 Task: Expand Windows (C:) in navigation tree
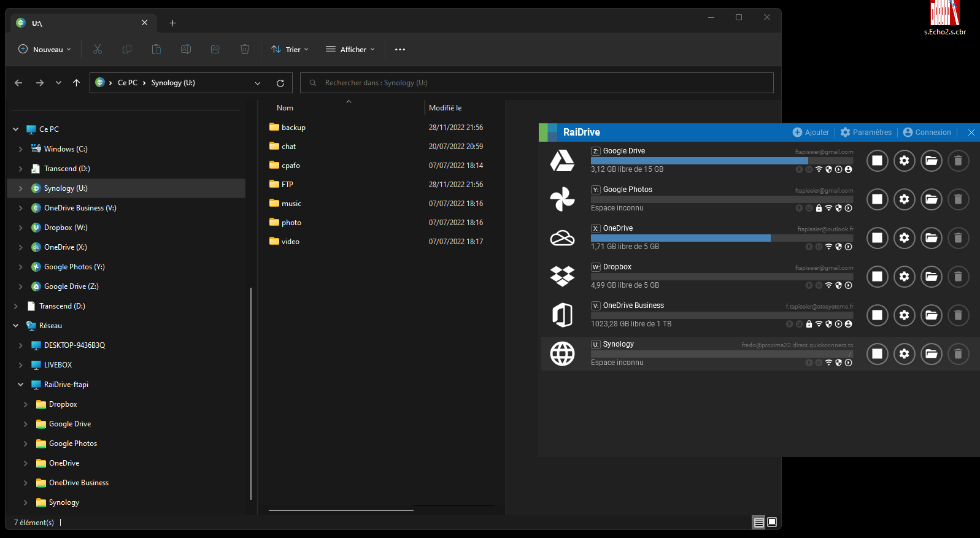coord(21,149)
